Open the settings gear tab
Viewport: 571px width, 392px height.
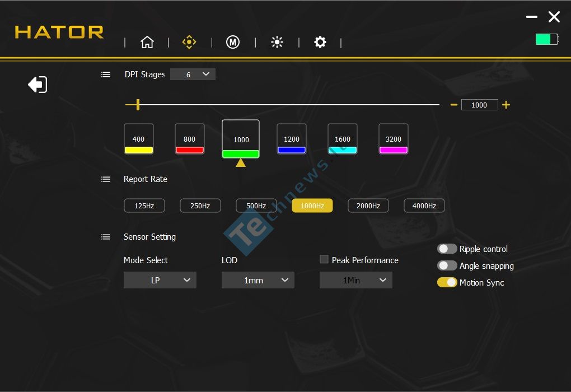click(320, 42)
